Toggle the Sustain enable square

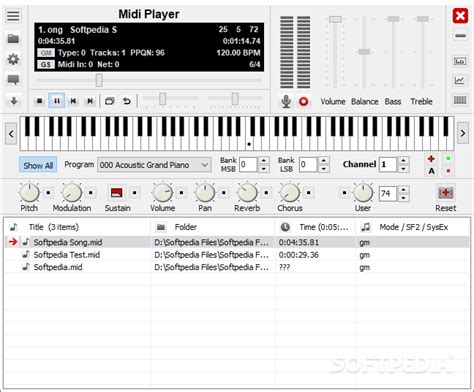click(134, 193)
